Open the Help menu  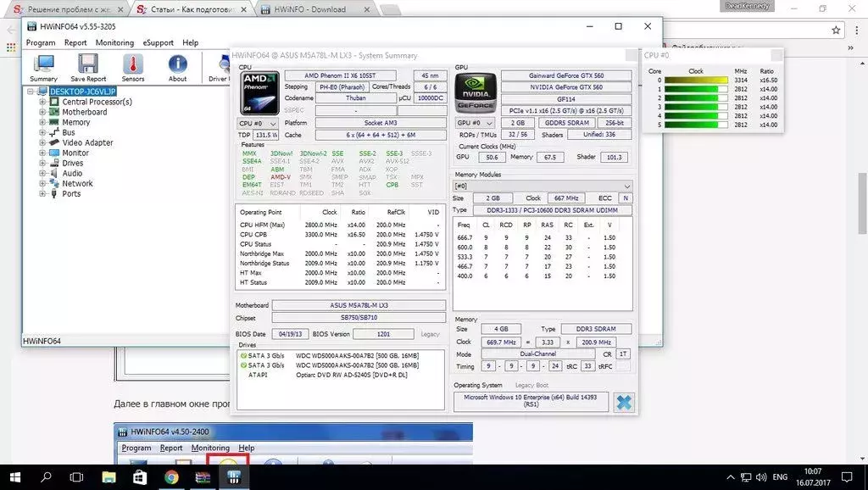pyautogui.click(x=191, y=42)
